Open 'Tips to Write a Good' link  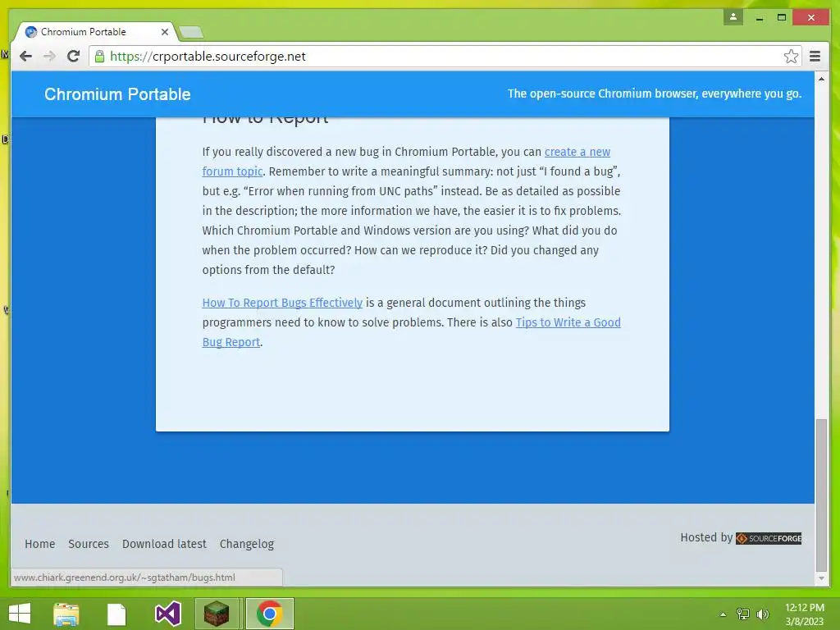(x=568, y=322)
